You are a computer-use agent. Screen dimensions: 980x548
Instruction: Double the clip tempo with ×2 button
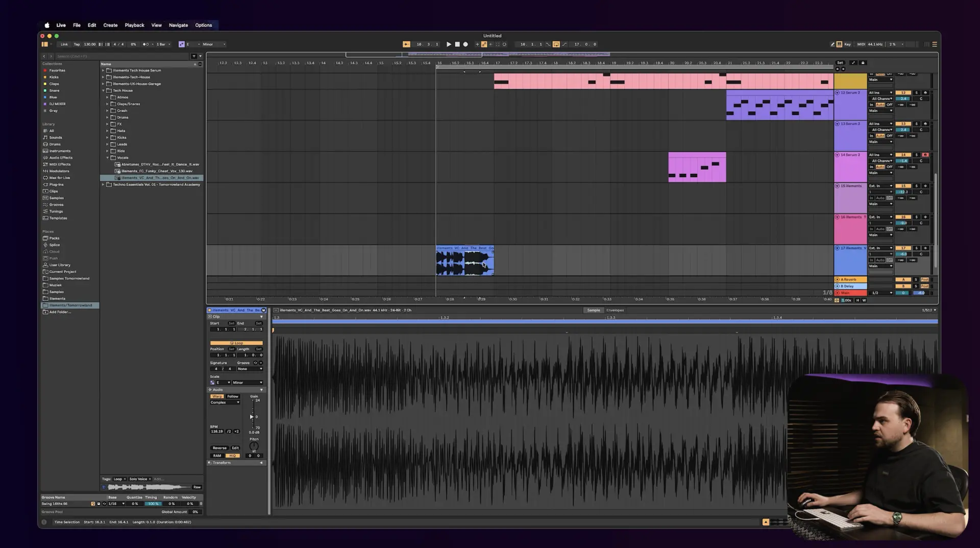(x=236, y=432)
